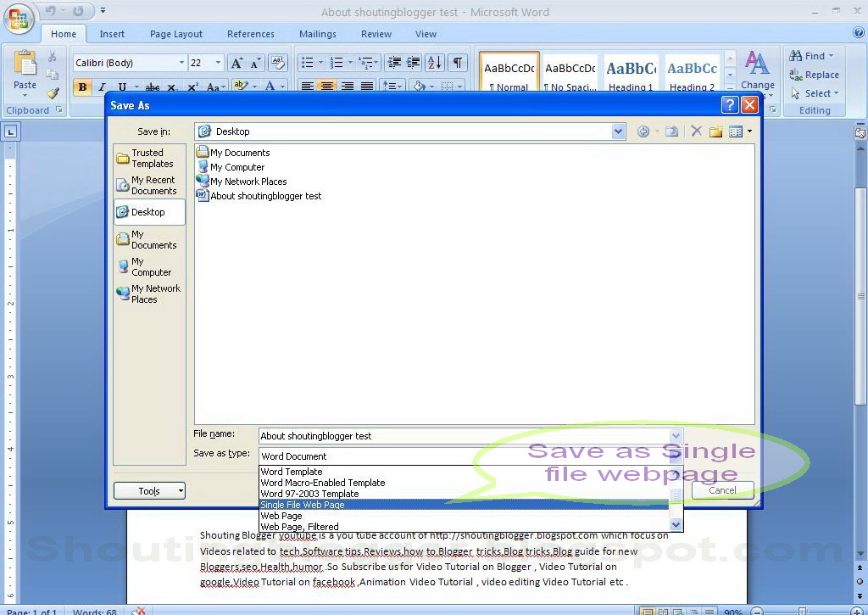Select Single File Web Page type
Viewport: 868px width, 615px height.
point(464,505)
